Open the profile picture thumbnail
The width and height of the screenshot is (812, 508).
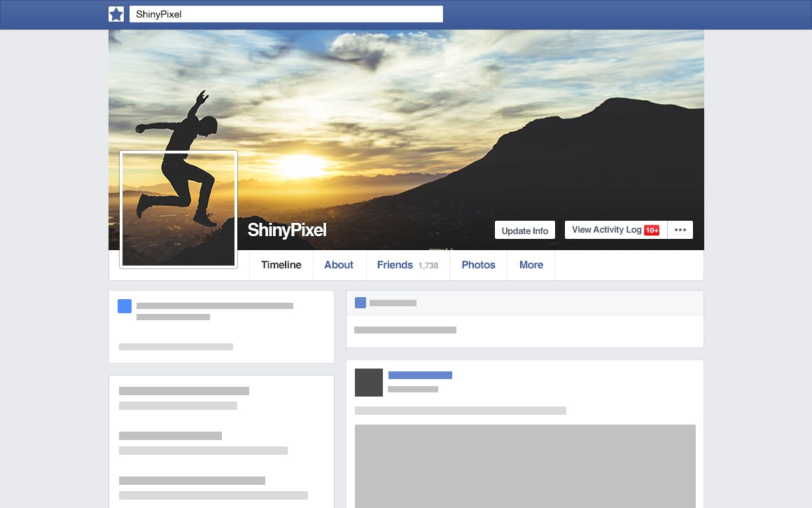[178, 210]
